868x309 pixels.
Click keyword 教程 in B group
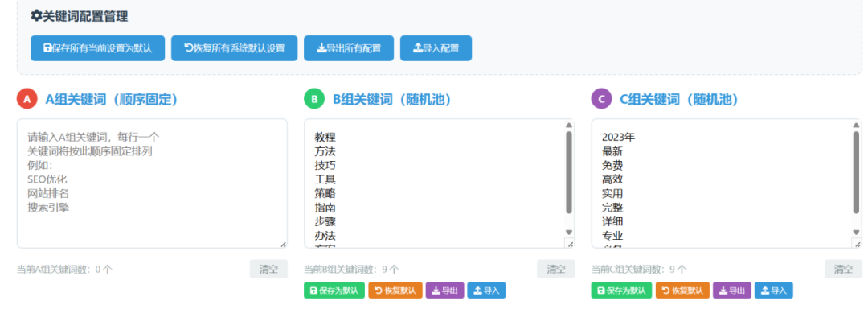pos(325,137)
